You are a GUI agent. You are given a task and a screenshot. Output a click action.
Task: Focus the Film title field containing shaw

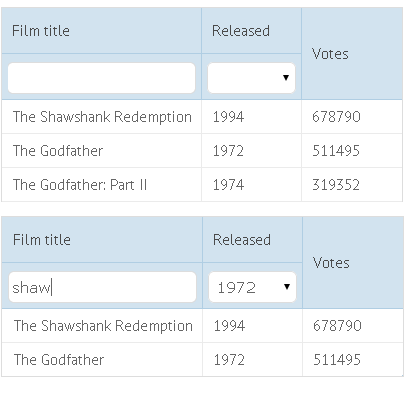102,287
